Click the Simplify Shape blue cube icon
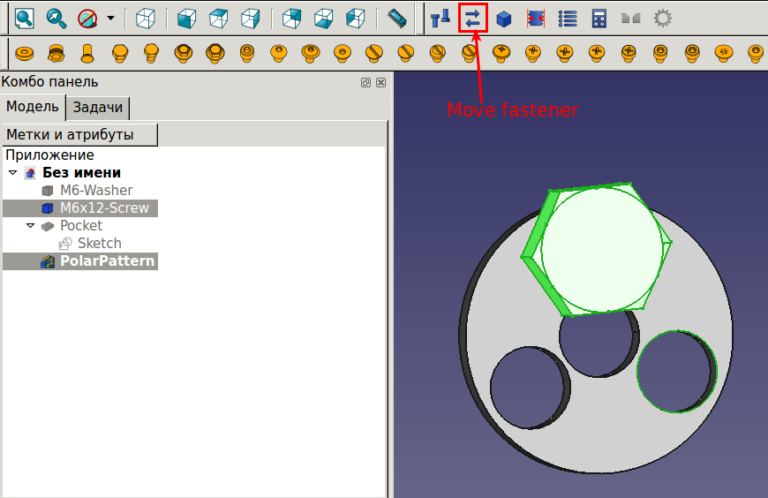 tap(504, 19)
